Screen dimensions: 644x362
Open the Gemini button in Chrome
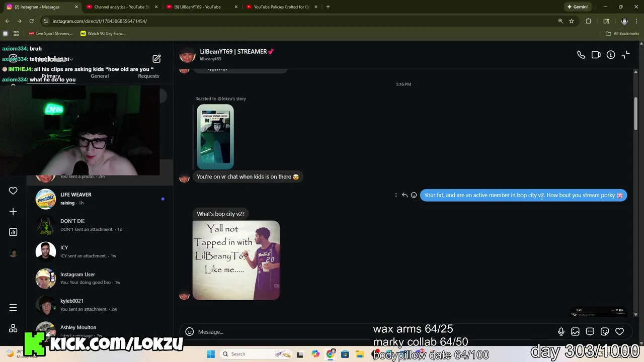(578, 7)
